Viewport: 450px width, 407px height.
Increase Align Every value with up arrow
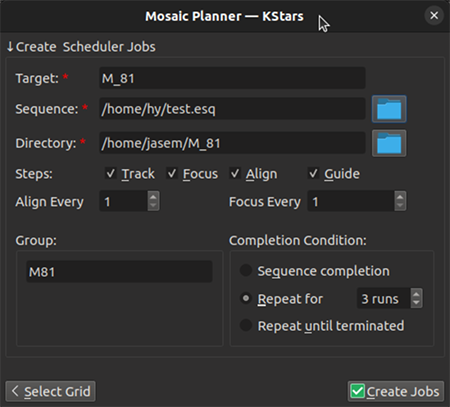pyautogui.click(x=153, y=197)
